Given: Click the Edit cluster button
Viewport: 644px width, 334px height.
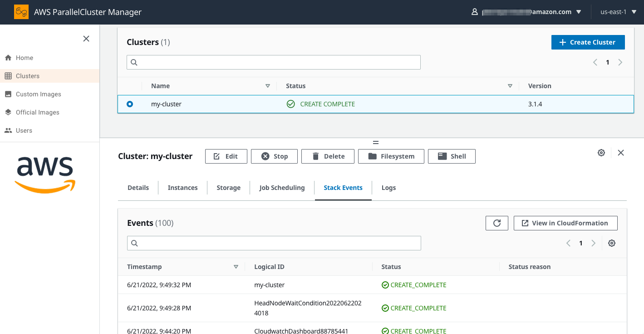Looking at the screenshot, I should (226, 156).
